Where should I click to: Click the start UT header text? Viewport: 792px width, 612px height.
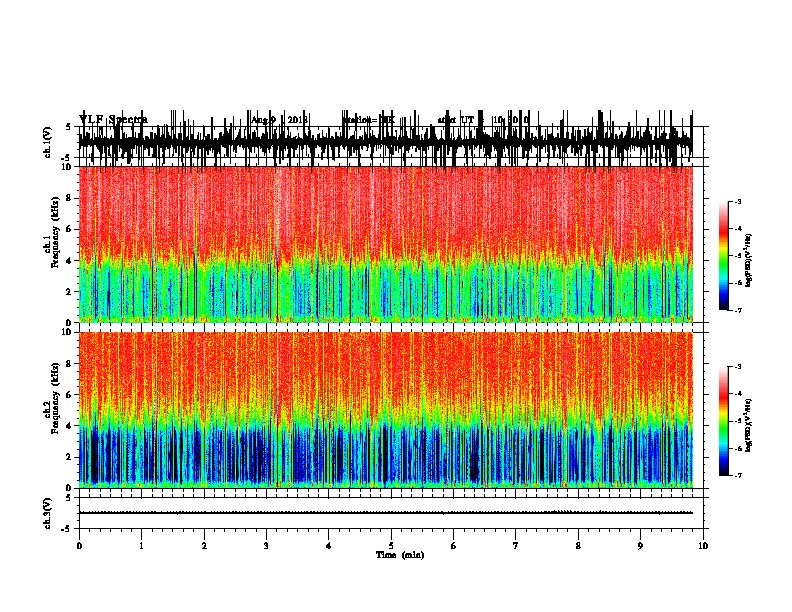[483, 120]
